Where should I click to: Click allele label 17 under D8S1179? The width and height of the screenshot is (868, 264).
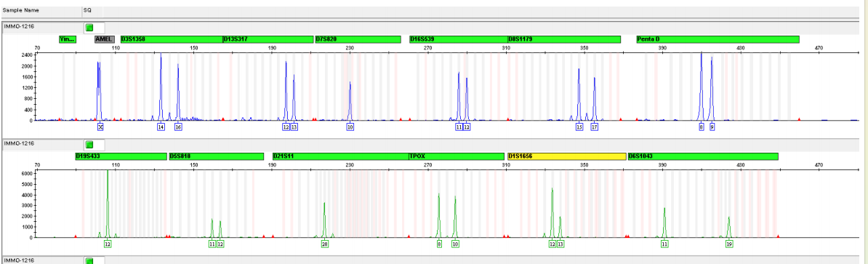[595, 127]
